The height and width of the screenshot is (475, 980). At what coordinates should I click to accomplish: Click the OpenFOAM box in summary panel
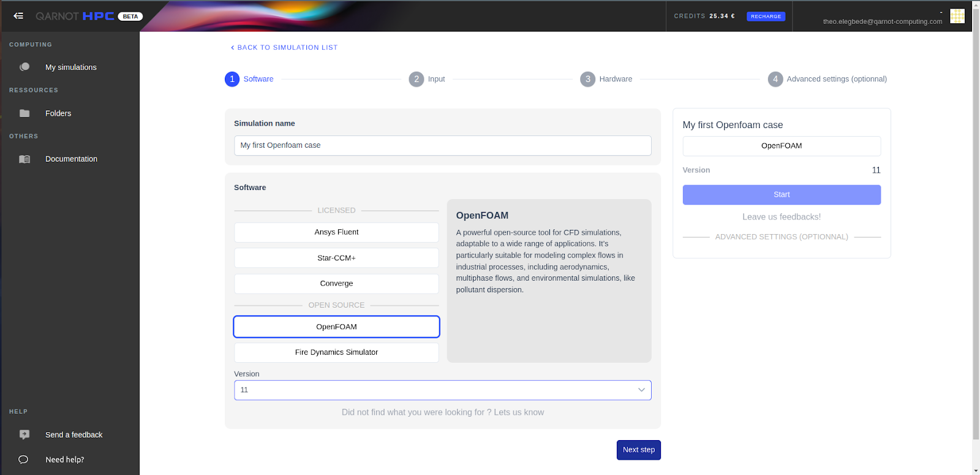click(x=782, y=146)
